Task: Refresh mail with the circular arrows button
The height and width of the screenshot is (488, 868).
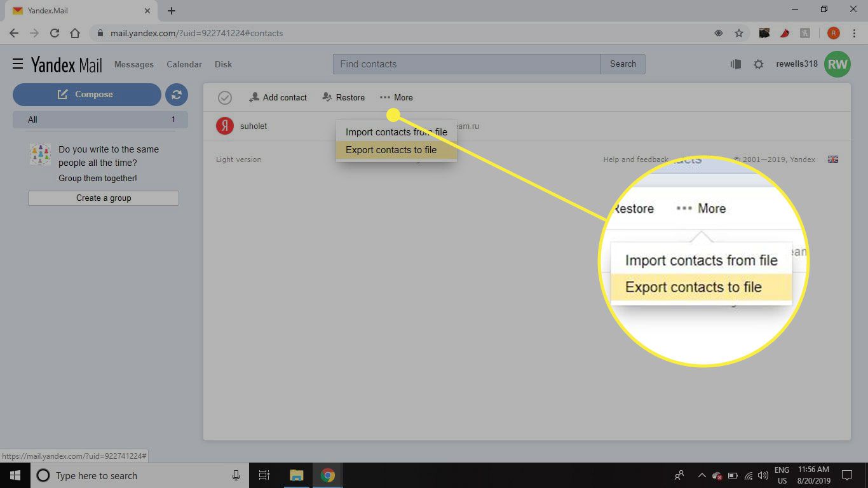Action: click(177, 95)
